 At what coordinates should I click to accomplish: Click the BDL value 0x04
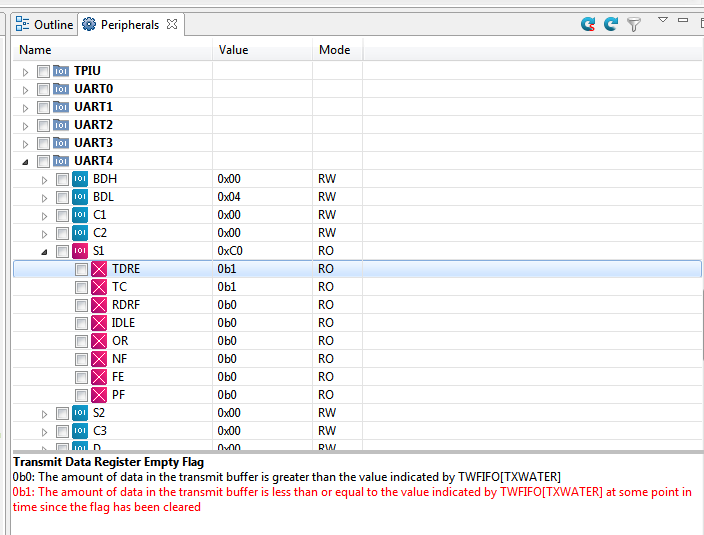(x=229, y=197)
